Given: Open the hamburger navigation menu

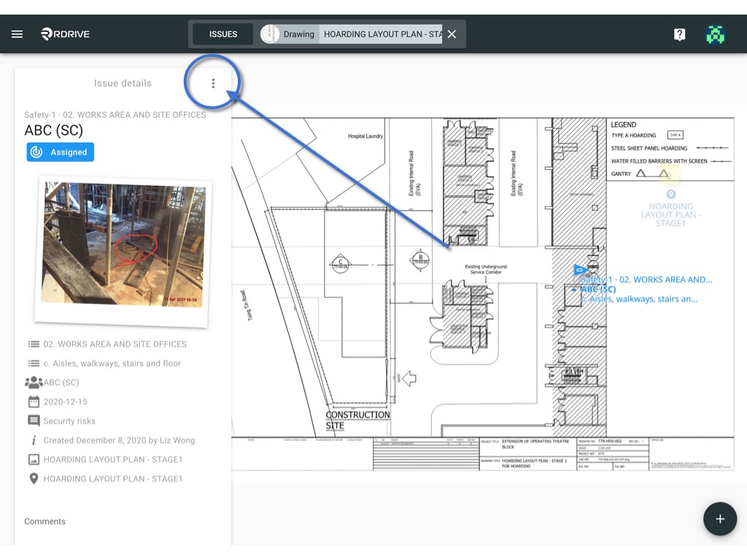Looking at the screenshot, I should (x=18, y=34).
